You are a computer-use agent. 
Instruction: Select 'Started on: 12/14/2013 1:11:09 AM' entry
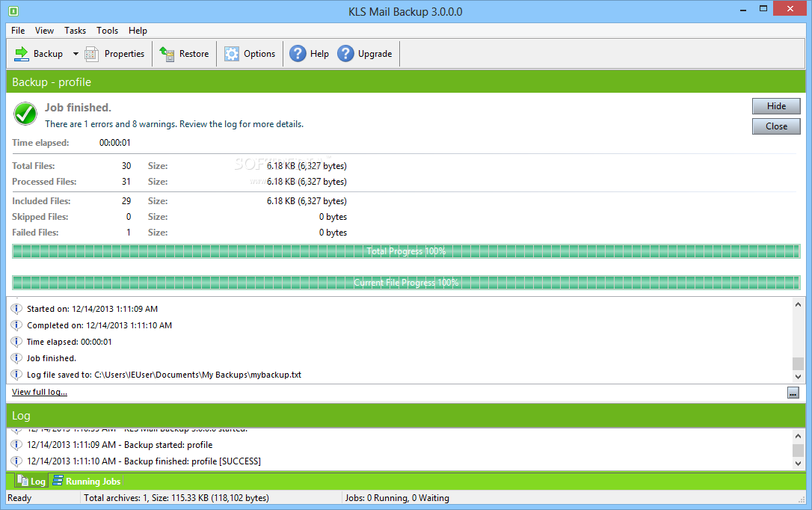tap(92, 309)
